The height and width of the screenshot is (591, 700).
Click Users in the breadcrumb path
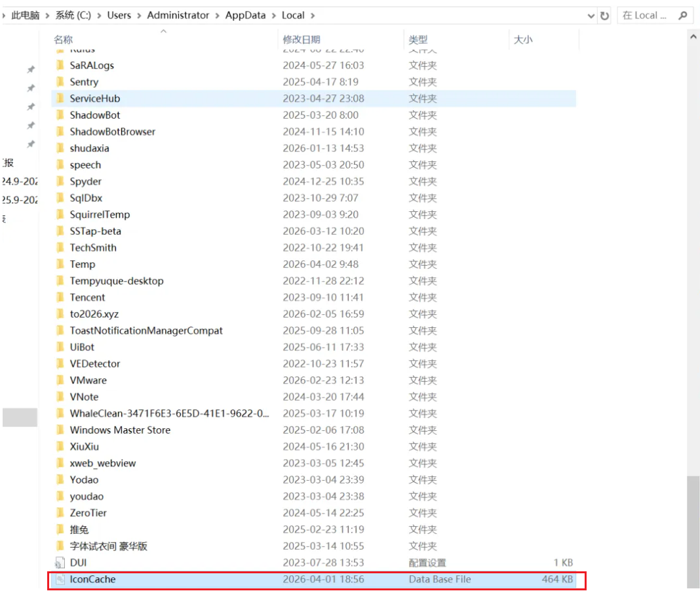119,15
